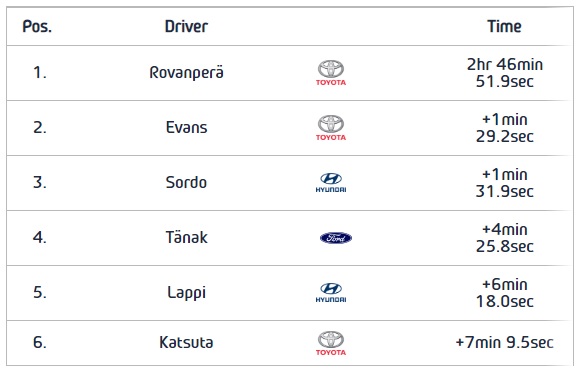Click the Toyota logo beside Katsuta
579x371 pixels.
331,343
